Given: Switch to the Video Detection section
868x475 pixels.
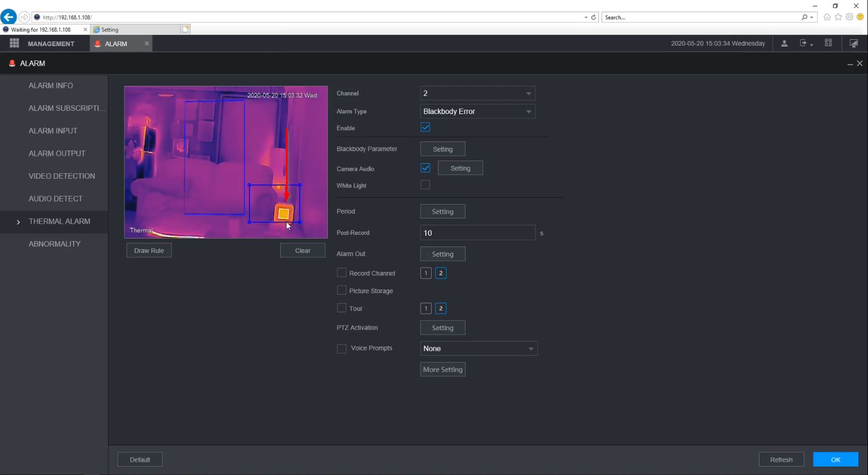Looking at the screenshot, I should pos(62,176).
